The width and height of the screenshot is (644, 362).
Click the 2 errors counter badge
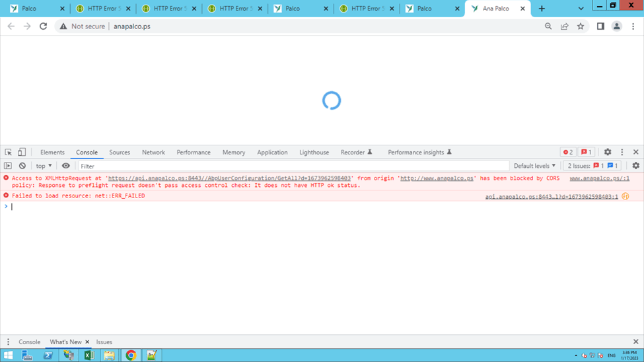coord(568,152)
